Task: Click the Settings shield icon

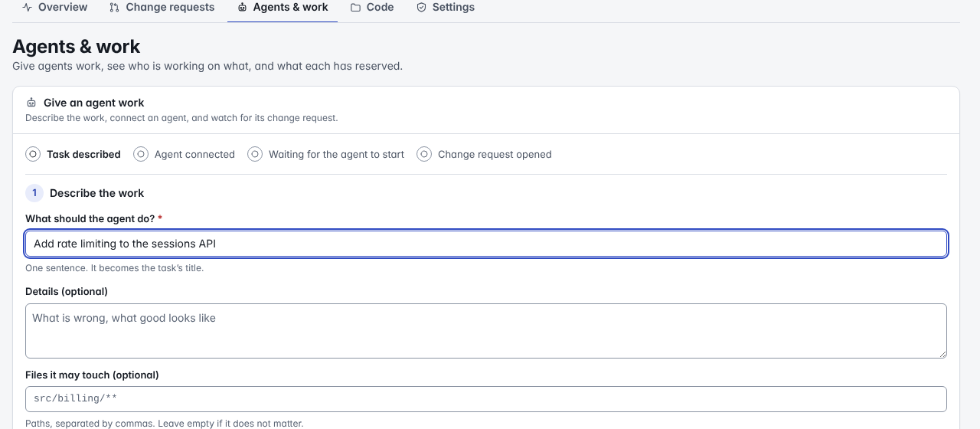Action: (x=421, y=8)
